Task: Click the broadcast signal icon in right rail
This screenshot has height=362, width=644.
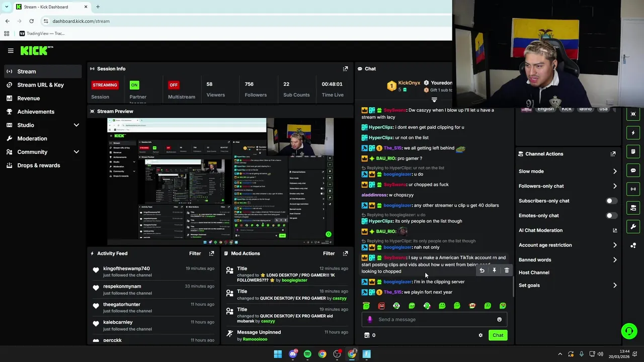Action: click(633, 189)
